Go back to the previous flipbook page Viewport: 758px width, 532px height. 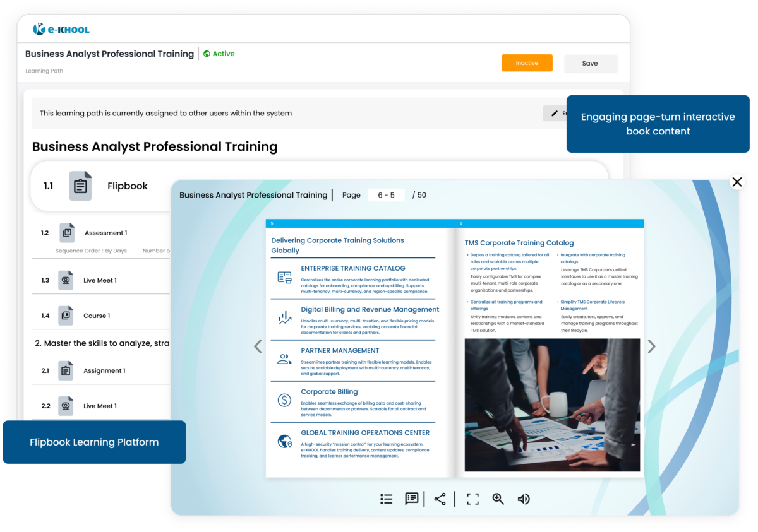click(258, 346)
